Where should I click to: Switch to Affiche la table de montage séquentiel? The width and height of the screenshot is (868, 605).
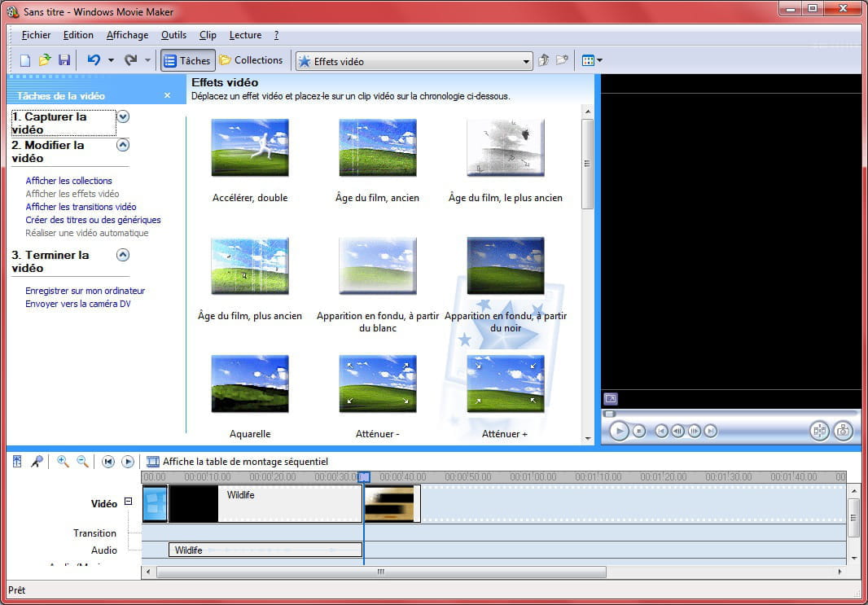(237, 461)
